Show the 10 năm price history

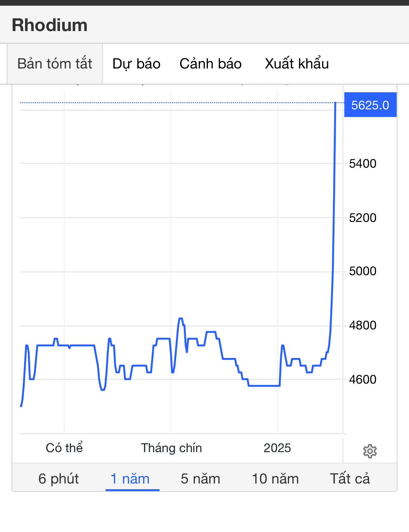[x=275, y=478]
